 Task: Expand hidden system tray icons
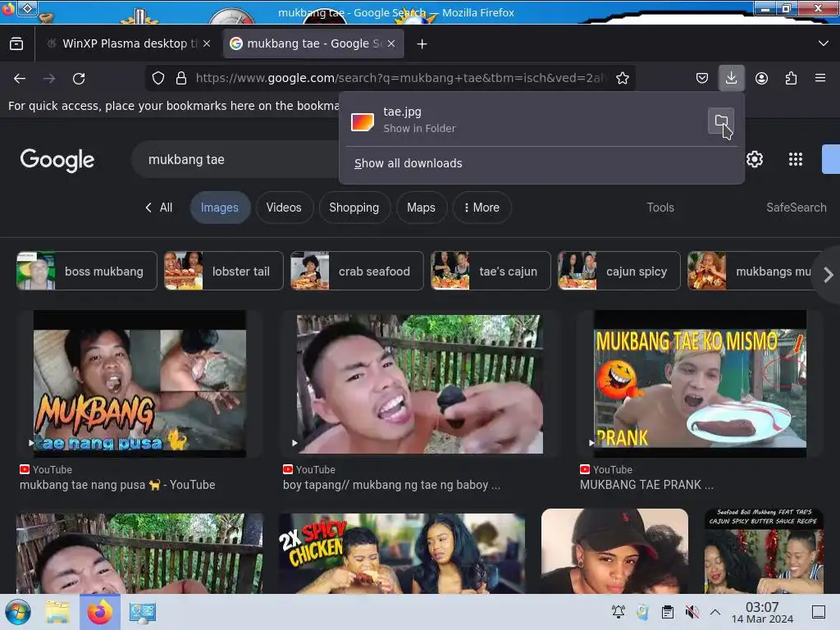click(715, 611)
